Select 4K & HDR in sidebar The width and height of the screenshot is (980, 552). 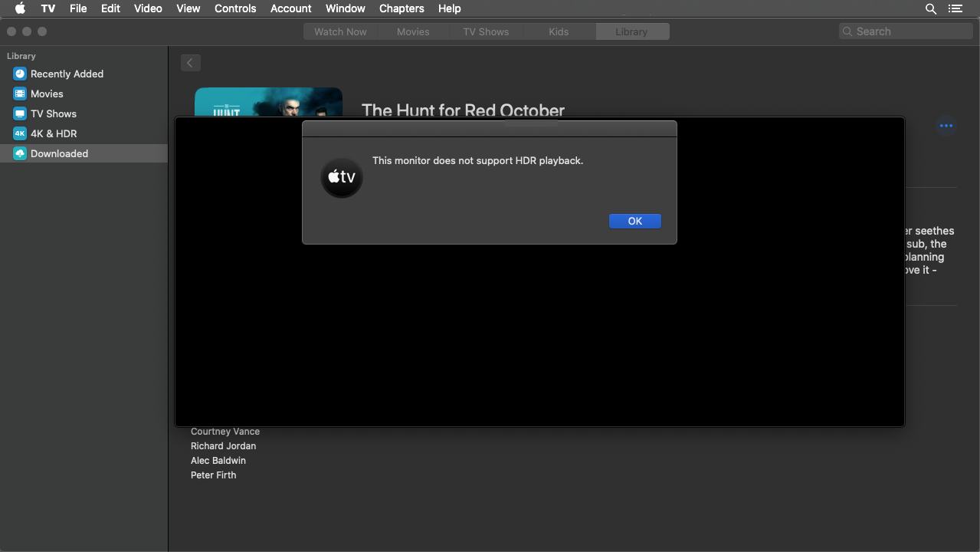point(84,133)
